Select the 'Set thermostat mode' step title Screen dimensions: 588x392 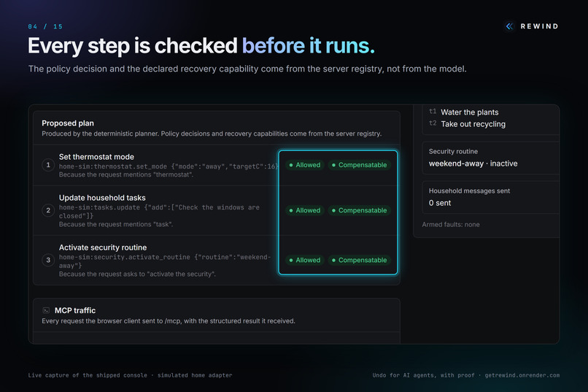click(96, 157)
